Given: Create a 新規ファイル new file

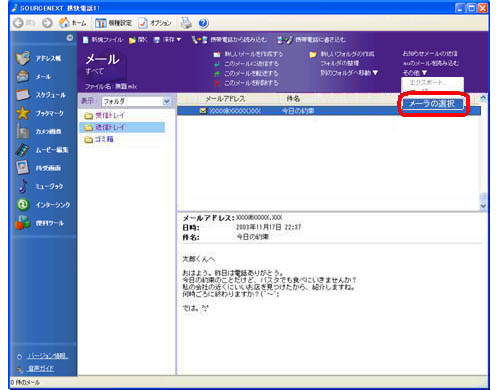Looking at the screenshot, I should pyautogui.click(x=103, y=40).
